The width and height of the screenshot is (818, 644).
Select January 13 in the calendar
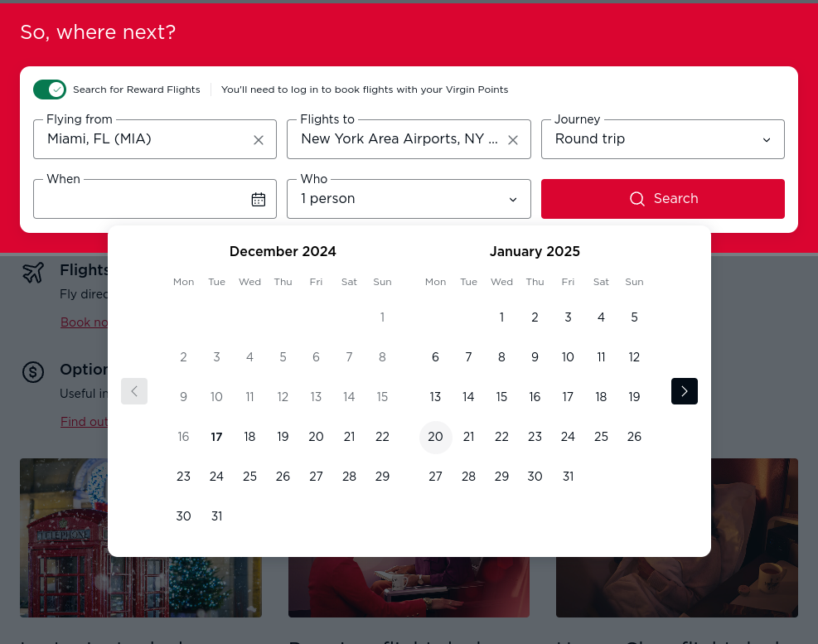pos(436,397)
